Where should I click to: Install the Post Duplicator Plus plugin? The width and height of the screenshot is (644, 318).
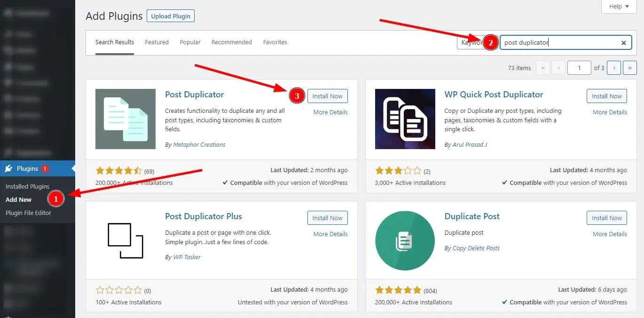328,218
